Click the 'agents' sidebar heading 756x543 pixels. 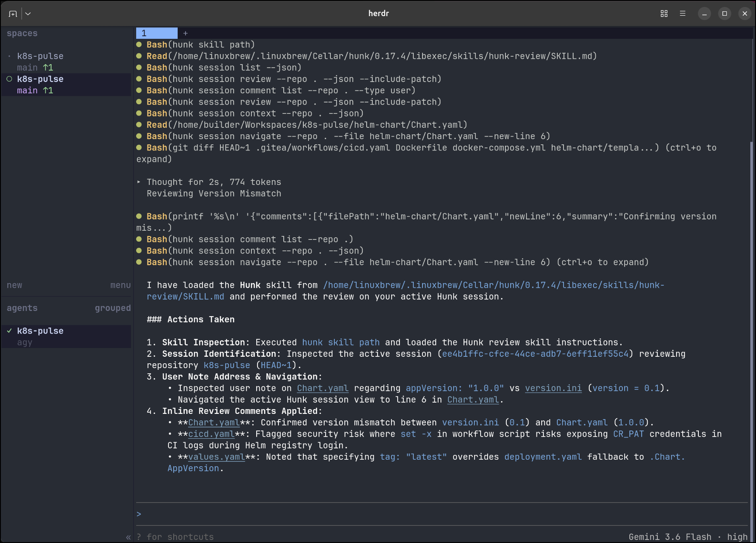click(x=22, y=308)
